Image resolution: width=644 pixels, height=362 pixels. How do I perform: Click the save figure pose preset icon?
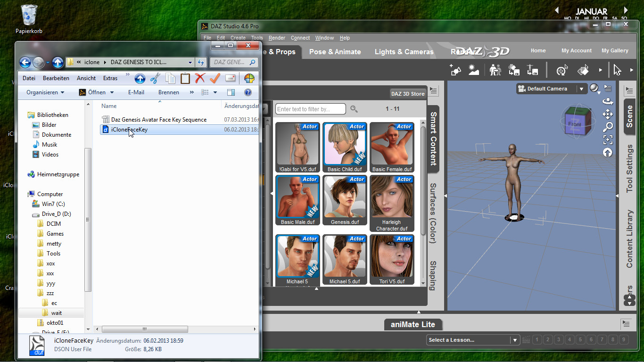coord(532,70)
